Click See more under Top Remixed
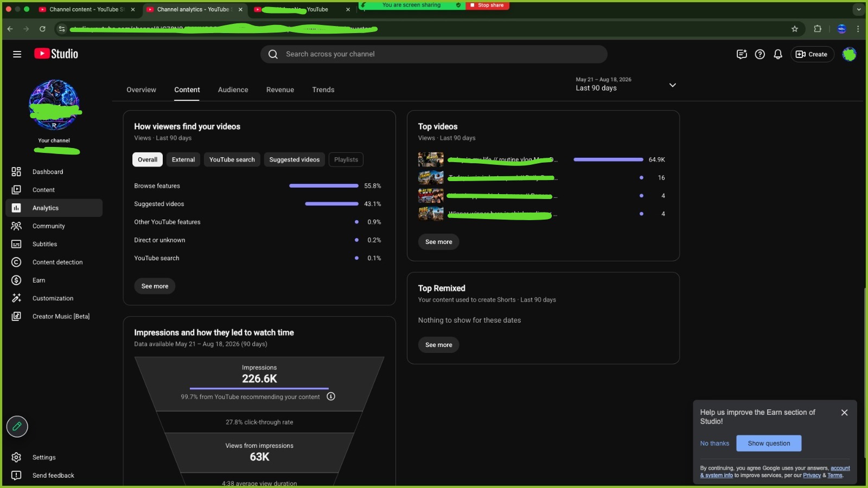 [438, 345]
